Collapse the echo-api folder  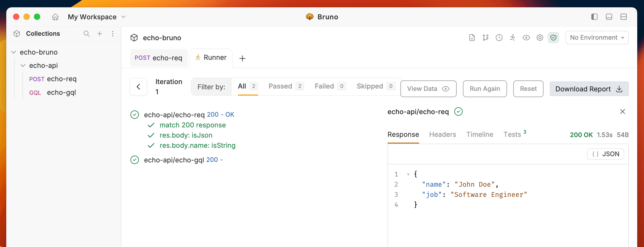23,66
